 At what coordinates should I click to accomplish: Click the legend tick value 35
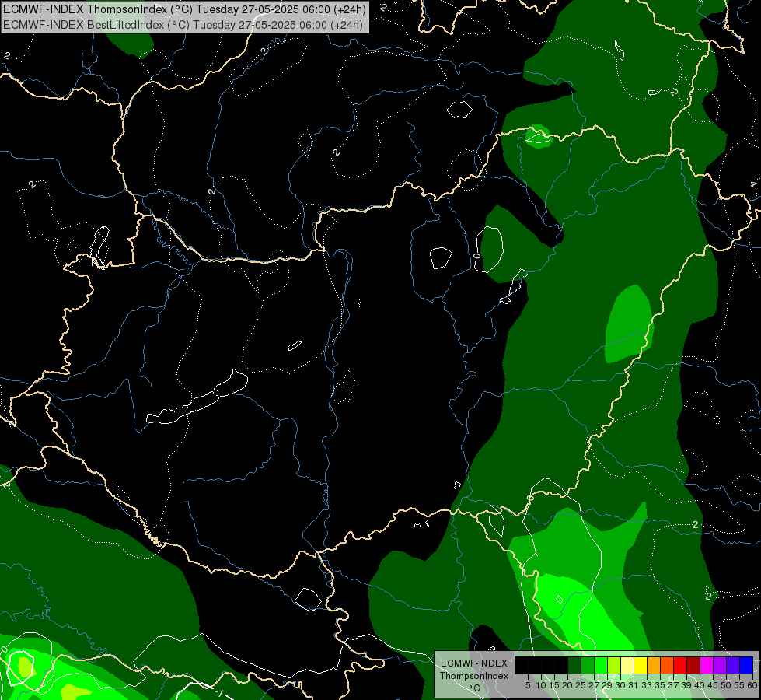pyautogui.click(x=661, y=685)
